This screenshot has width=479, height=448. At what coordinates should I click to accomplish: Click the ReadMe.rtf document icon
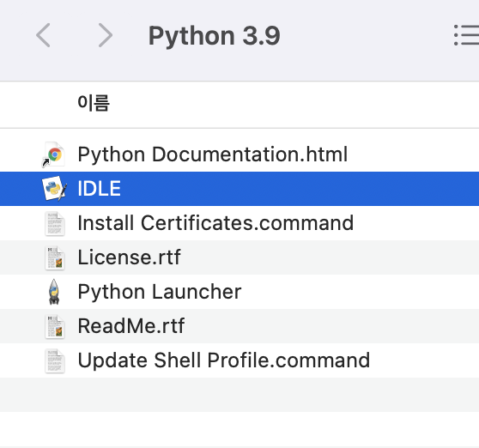tap(55, 326)
